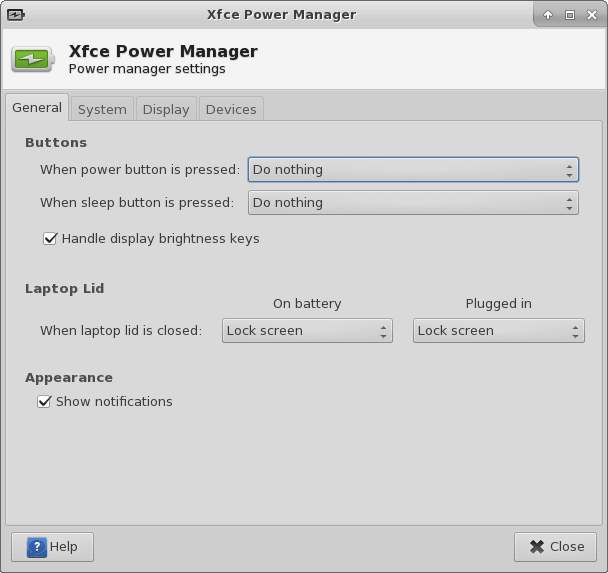Screen dimensions: 608x573
Task: Uncheck the Show notifications checkbox
Action: 44,402
